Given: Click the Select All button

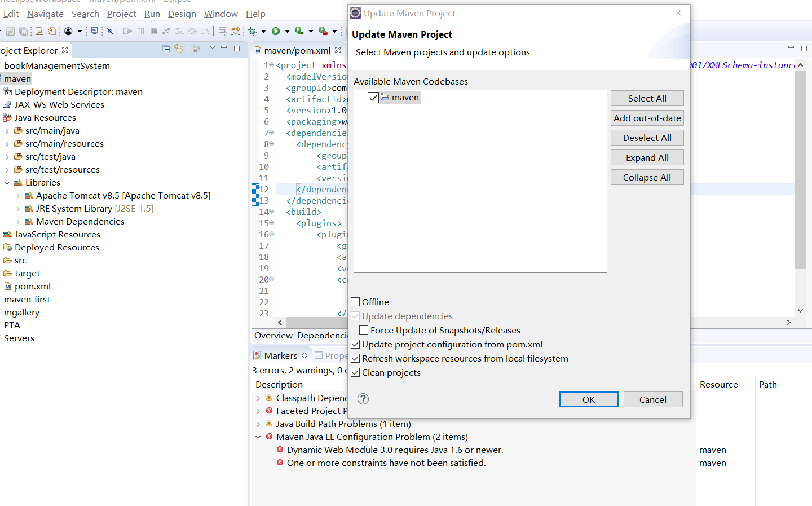Looking at the screenshot, I should point(647,98).
